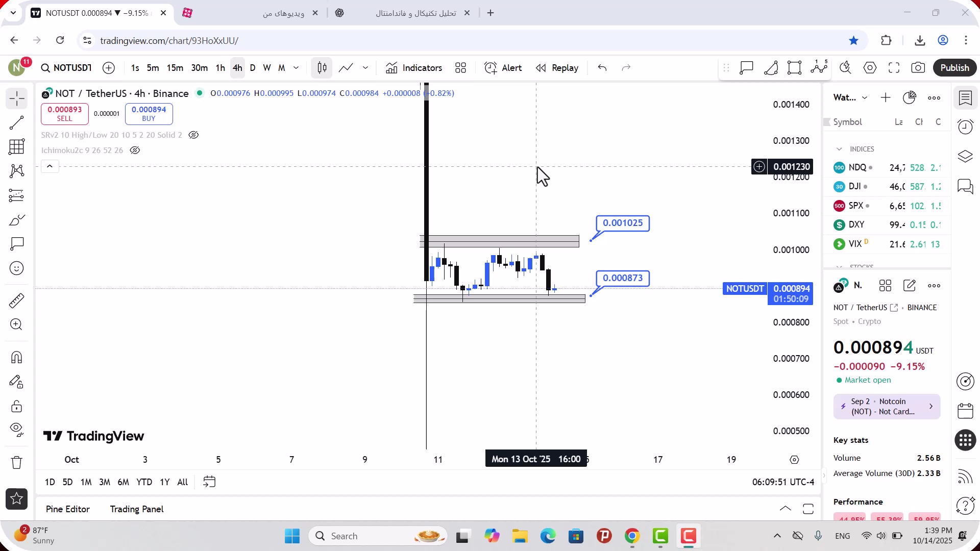Select 3M date range
Screen dimensions: 980x551
point(105,482)
